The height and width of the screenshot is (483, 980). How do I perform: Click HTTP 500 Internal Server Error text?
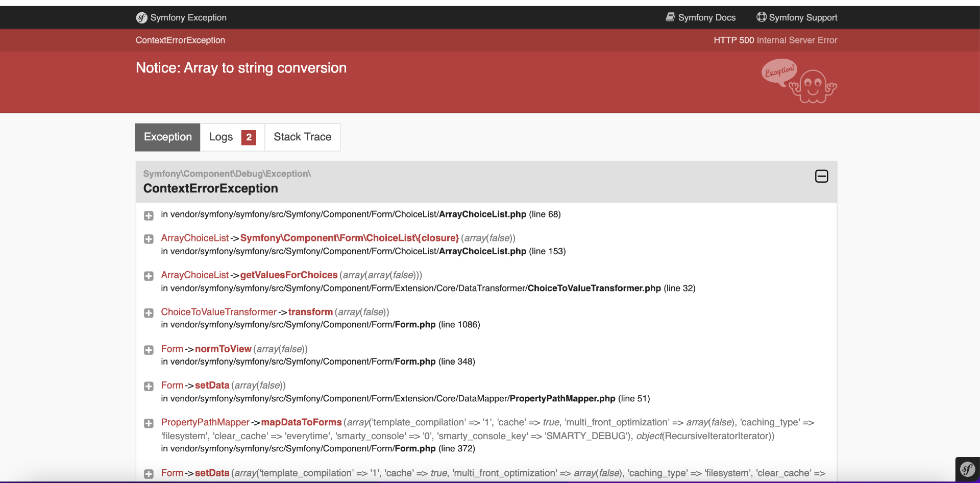(x=775, y=40)
